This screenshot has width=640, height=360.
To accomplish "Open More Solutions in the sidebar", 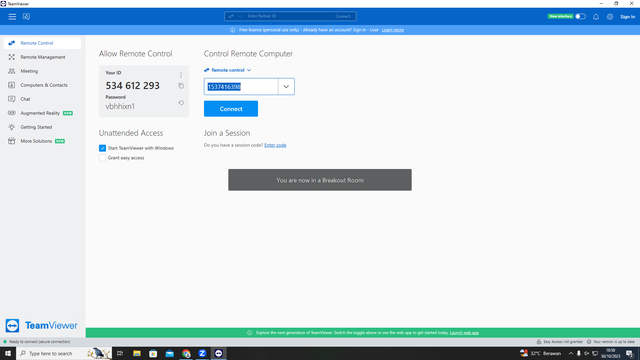I will (x=42, y=141).
